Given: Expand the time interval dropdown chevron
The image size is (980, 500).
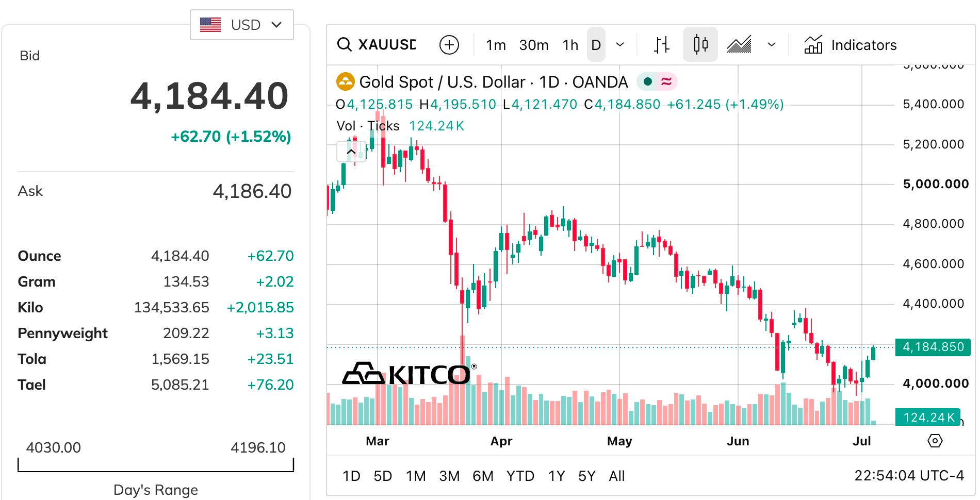Looking at the screenshot, I should pyautogui.click(x=620, y=45).
